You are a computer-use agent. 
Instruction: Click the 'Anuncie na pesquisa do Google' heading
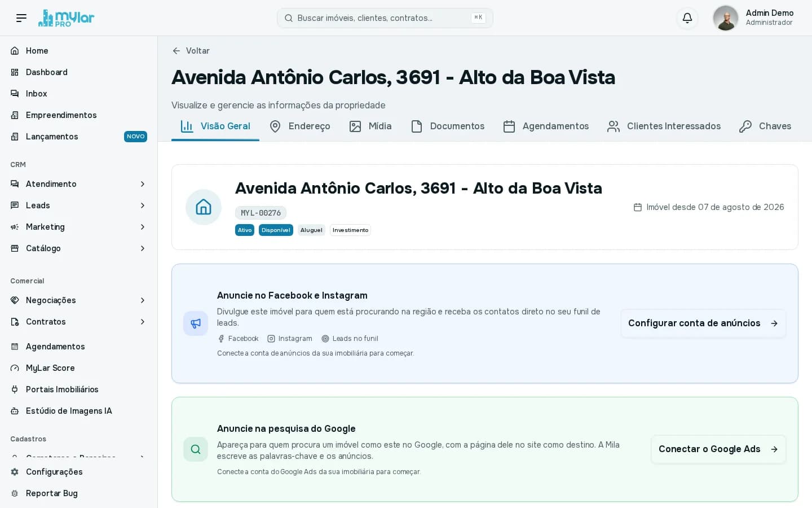[286, 429]
